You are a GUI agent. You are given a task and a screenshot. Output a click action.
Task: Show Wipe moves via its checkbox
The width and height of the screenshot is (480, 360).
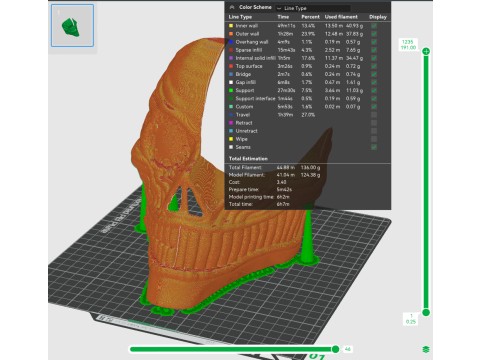(374, 139)
